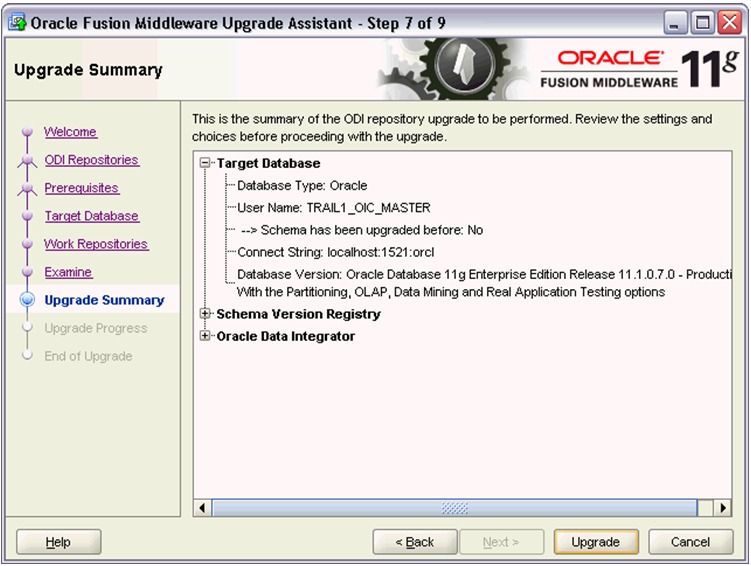Screen dimensions: 751x566
Task: Click the disabled Next button
Action: click(x=501, y=542)
